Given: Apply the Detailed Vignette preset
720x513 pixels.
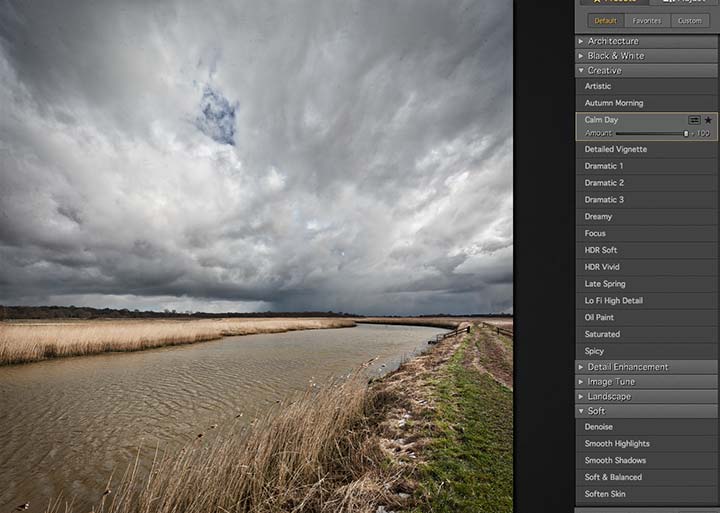Looking at the screenshot, I should 646,149.
